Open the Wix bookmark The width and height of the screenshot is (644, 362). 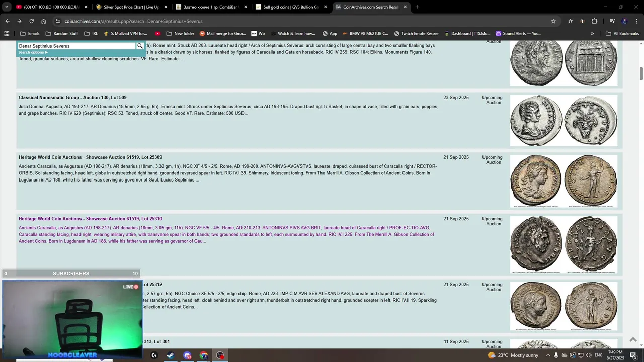click(258, 34)
